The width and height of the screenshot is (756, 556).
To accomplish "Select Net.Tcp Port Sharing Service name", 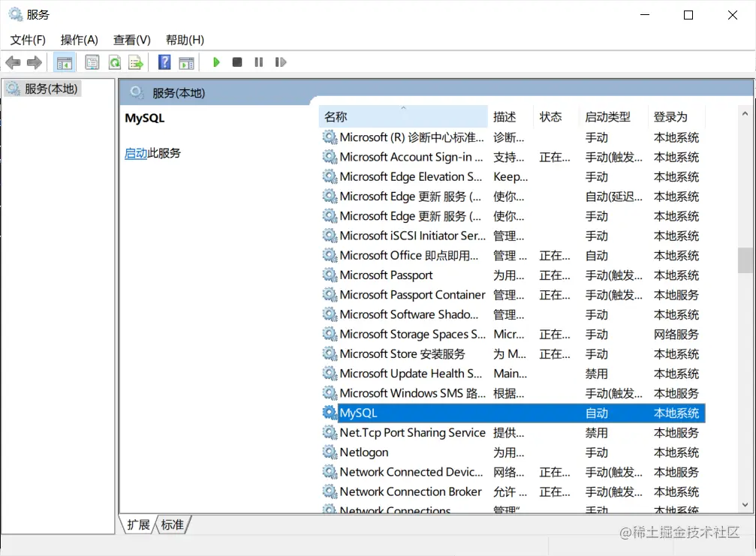I will point(412,433).
